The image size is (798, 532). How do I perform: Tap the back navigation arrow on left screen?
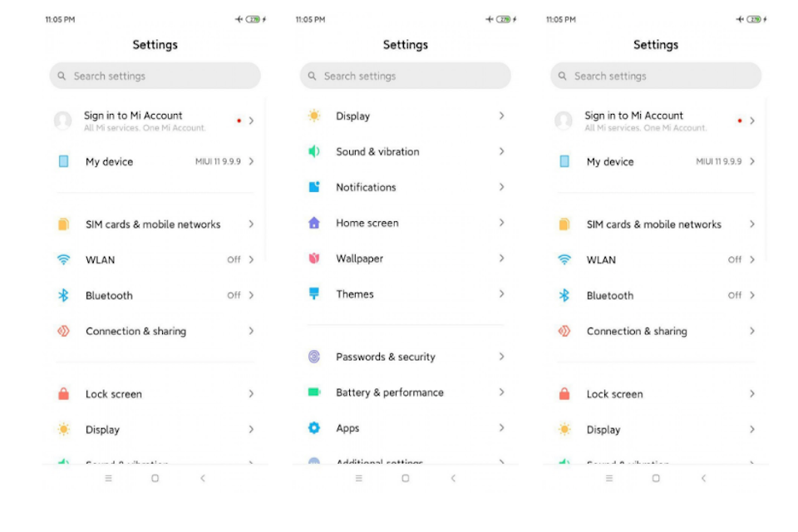(x=203, y=478)
